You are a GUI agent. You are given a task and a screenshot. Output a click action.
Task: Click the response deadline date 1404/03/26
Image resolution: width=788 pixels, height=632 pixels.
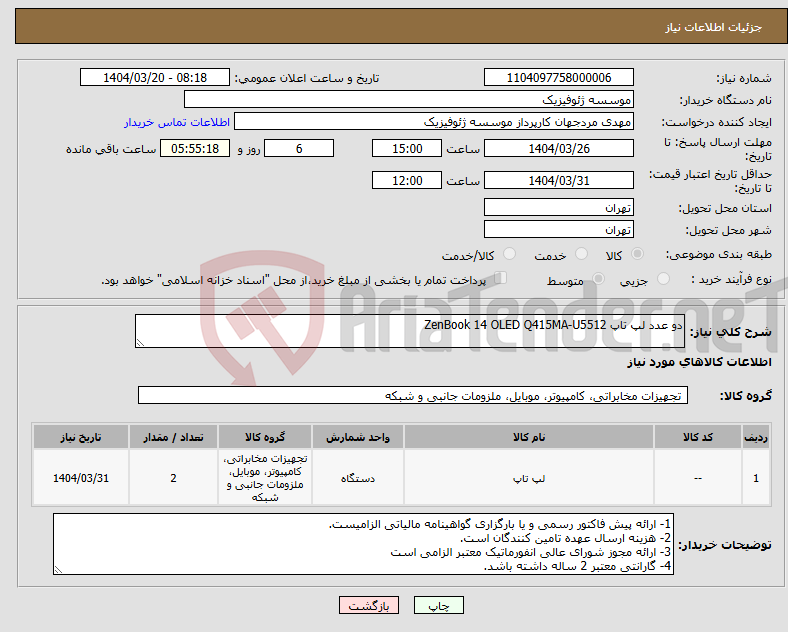[558, 148]
